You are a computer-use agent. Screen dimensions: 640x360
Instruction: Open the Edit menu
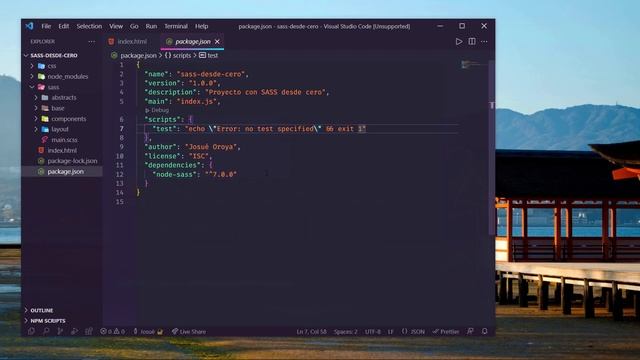tap(64, 26)
